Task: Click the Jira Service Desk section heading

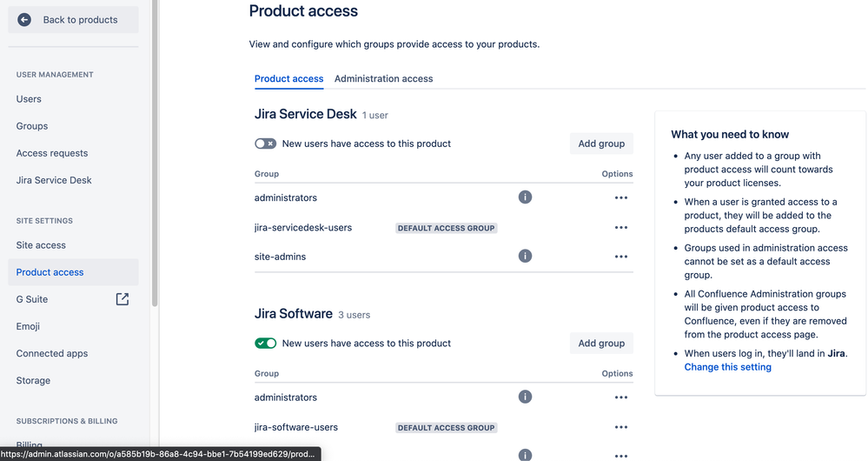Action: pyautogui.click(x=306, y=114)
